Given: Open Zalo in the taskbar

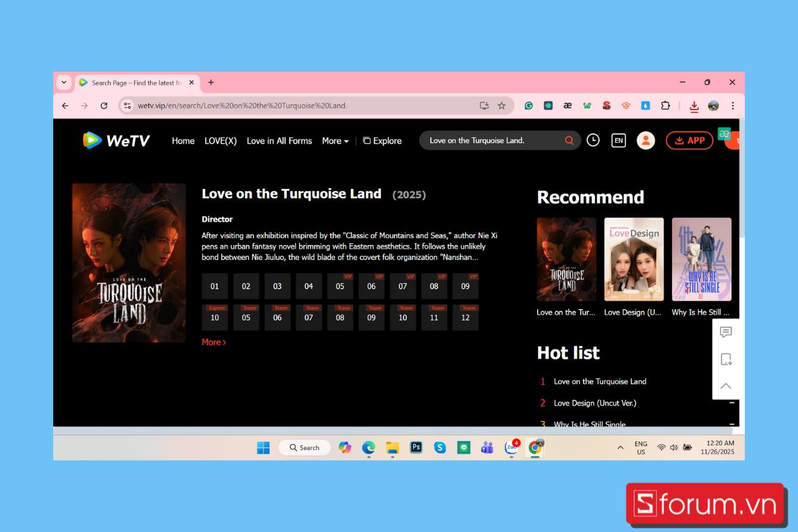Looking at the screenshot, I should tap(511, 448).
